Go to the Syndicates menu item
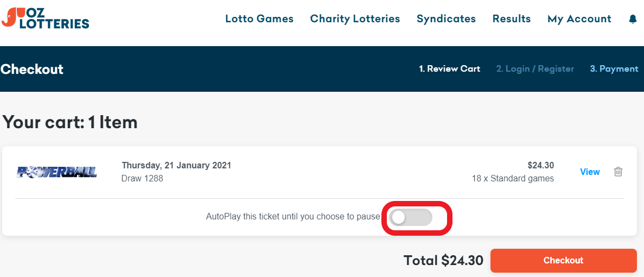The height and width of the screenshot is (277, 644). pos(446,19)
